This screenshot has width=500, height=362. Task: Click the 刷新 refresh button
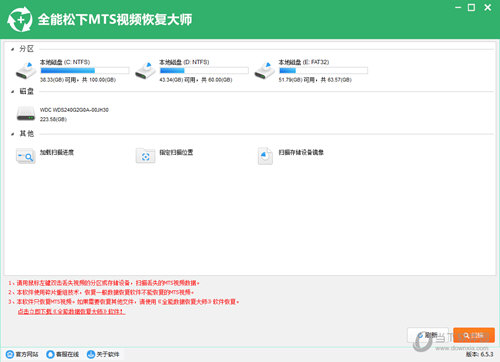pyautogui.click(x=428, y=335)
